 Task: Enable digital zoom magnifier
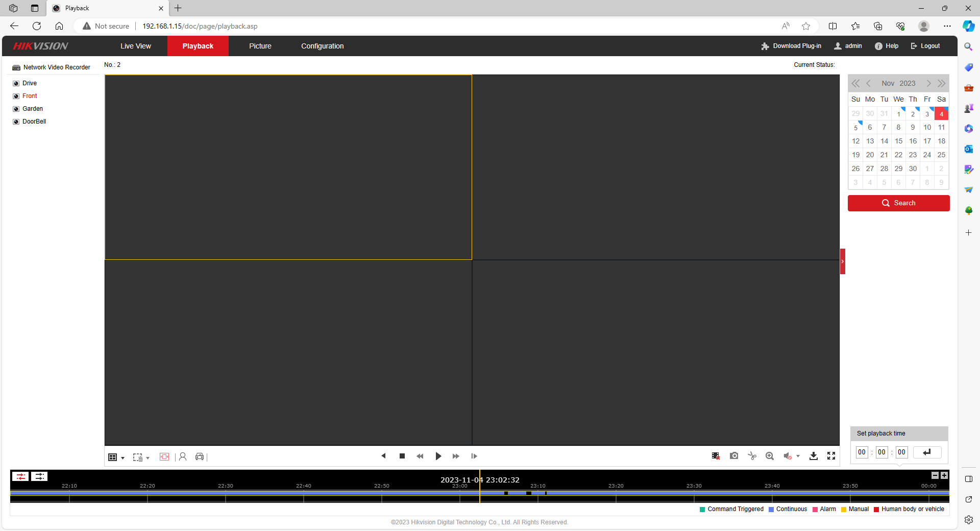pyautogui.click(x=770, y=456)
